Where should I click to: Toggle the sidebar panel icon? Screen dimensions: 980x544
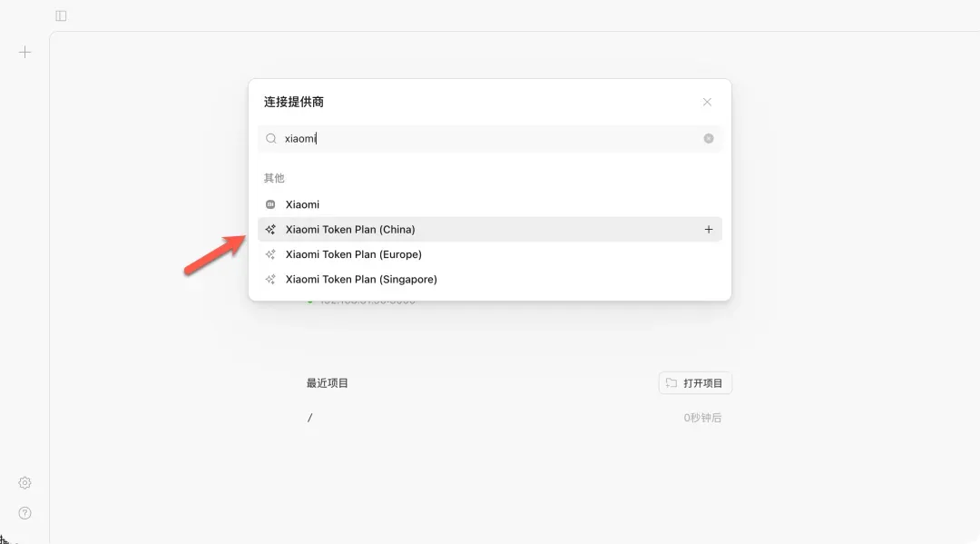(x=61, y=15)
